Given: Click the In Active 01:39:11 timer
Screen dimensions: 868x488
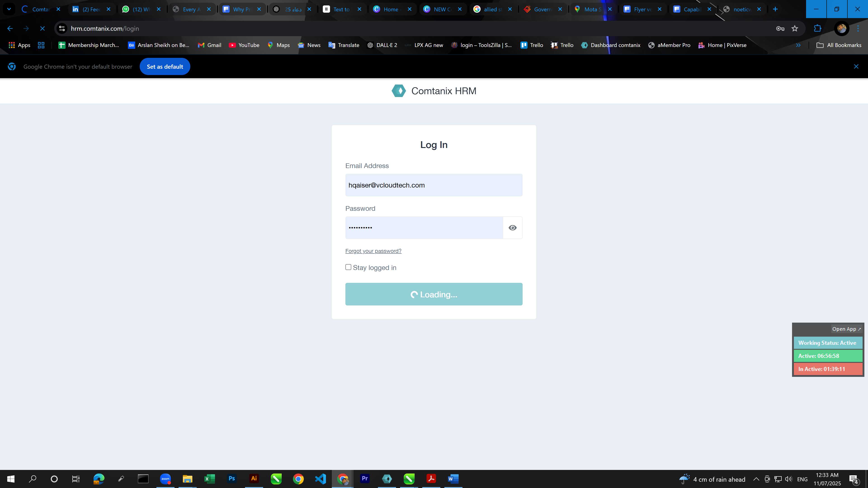Looking at the screenshot, I should tap(828, 369).
